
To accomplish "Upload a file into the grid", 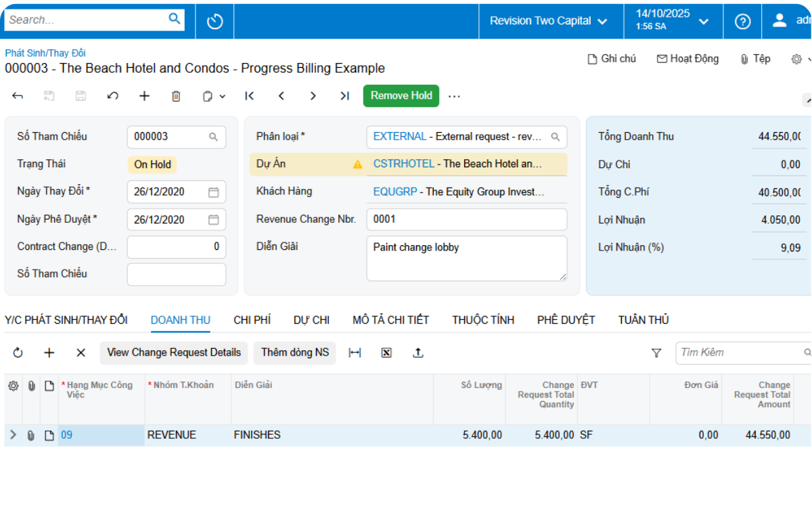I will (418, 352).
